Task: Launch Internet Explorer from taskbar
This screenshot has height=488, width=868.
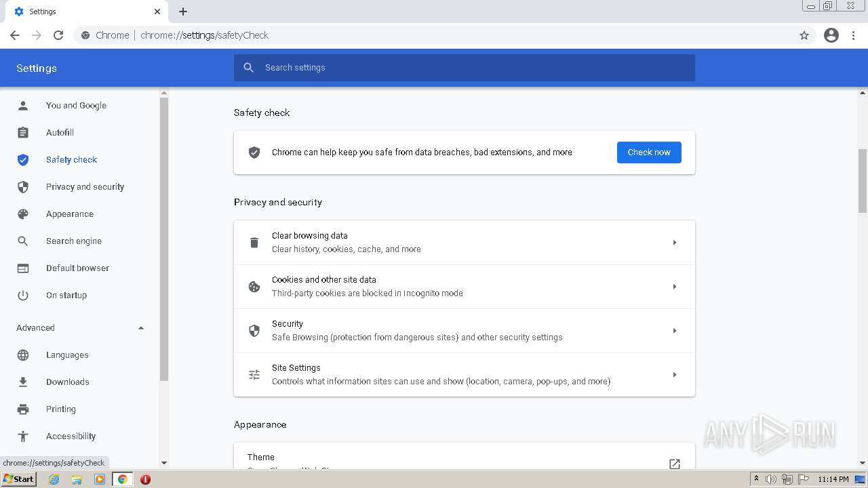Action: (x=54, y=479)
